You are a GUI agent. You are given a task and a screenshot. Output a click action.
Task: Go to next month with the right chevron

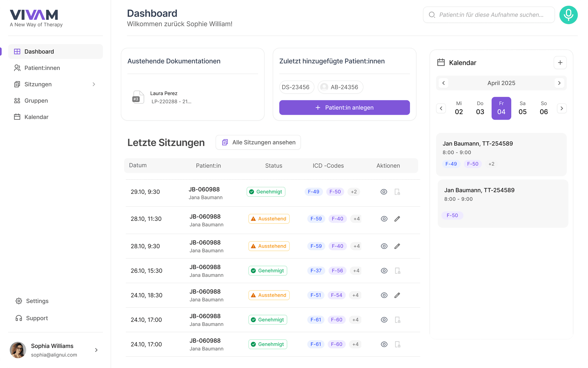(x=559, y=83)
